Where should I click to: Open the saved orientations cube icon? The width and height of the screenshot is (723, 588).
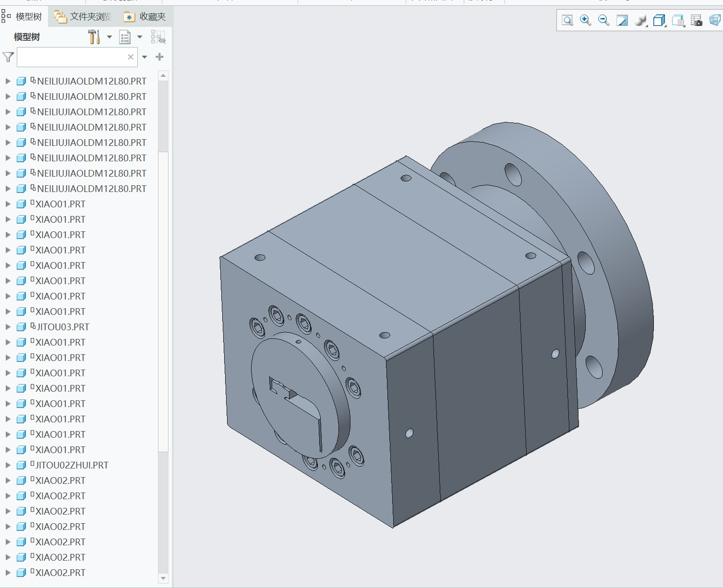tap(659, 20)
